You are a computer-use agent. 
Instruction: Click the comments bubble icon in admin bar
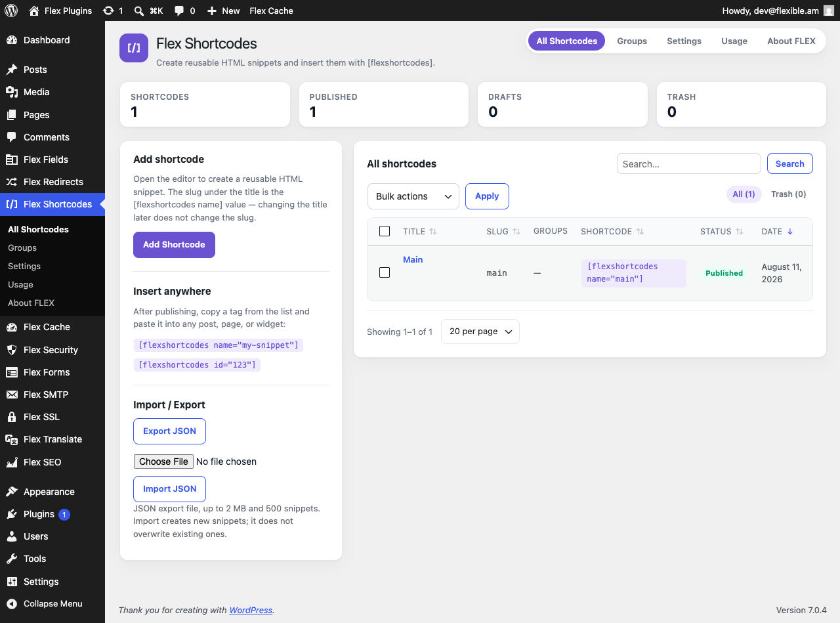[x=179, y=11]
